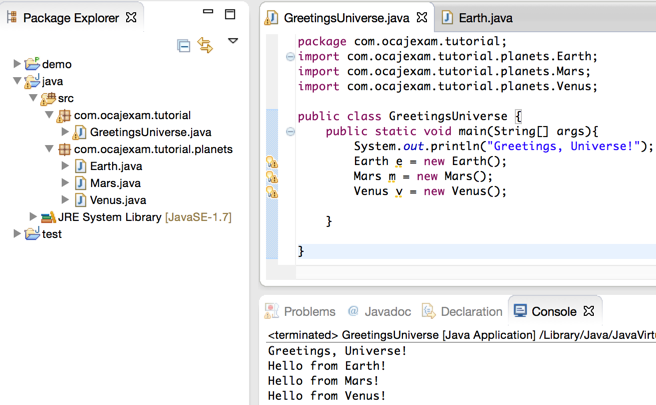This screenshot has width=656, height=405.
Task: Switch to the Earth.java editor tab
Action: click(485, 18)
